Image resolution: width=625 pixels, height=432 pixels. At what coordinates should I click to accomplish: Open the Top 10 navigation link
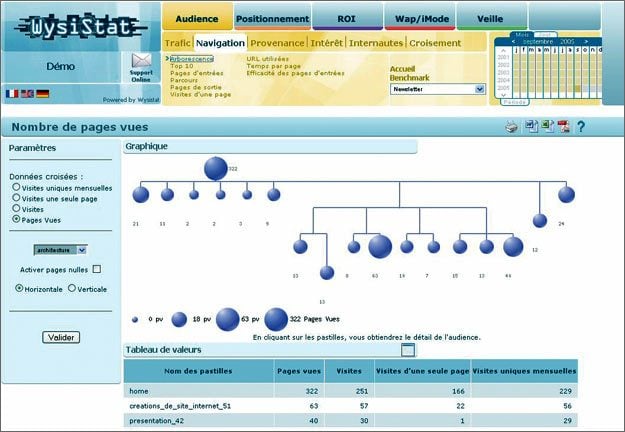182,65
